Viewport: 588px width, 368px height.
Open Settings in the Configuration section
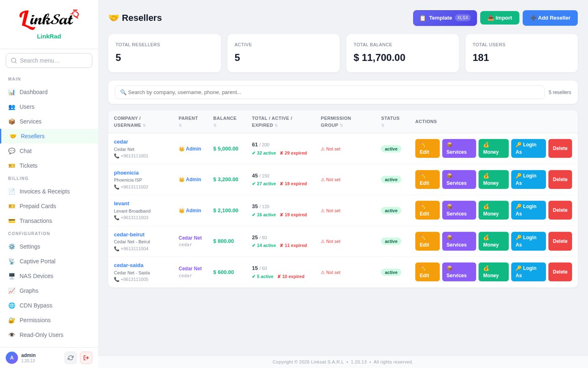point(49,246)
